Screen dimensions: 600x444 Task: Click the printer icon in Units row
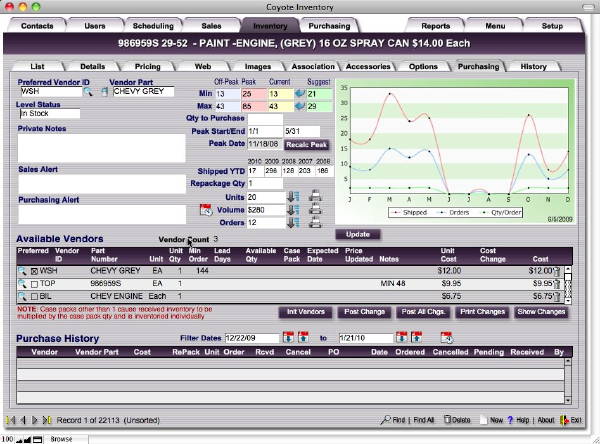point(315,197)
